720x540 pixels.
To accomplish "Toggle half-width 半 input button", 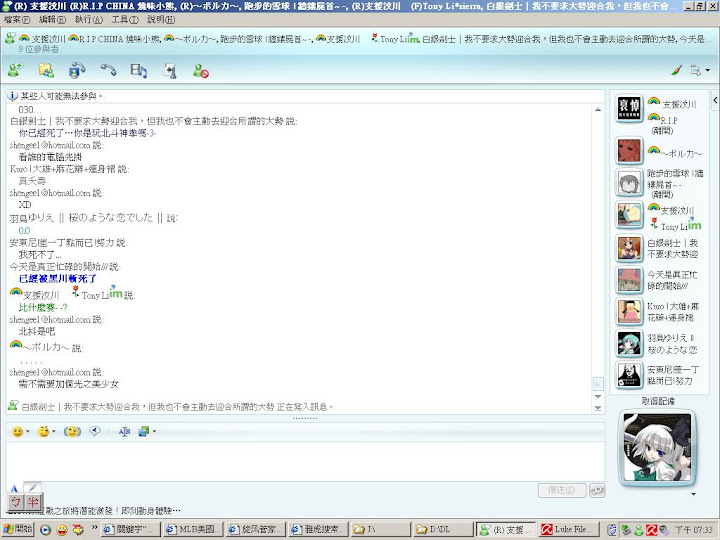I will point(33,502).
